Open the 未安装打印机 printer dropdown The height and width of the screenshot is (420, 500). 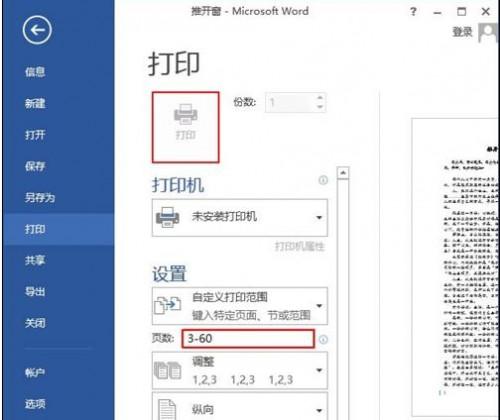coord(240,218)
